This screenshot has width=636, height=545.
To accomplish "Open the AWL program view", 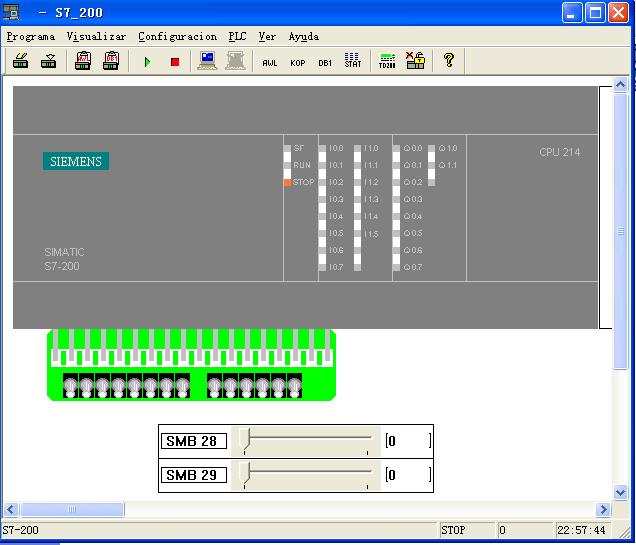I will 270,63.
